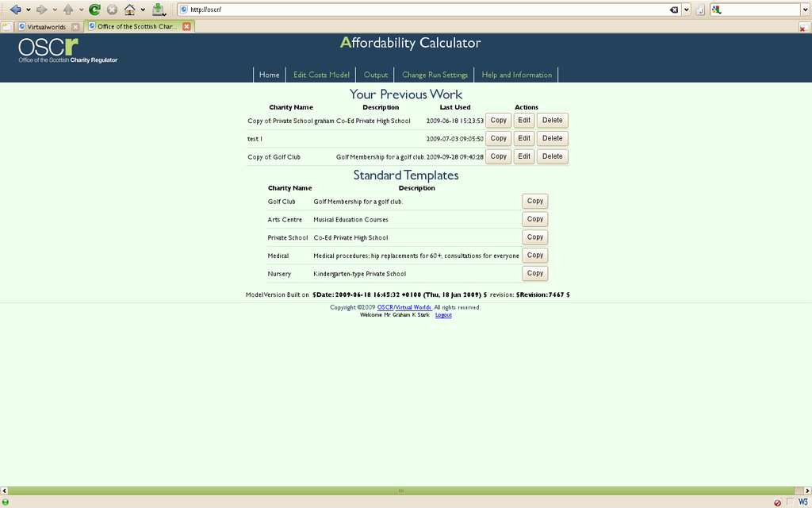The image size is (812, 508).
Task: Click the W3 validator status icon
Action: pyautogui.click(x=802, y=502)
